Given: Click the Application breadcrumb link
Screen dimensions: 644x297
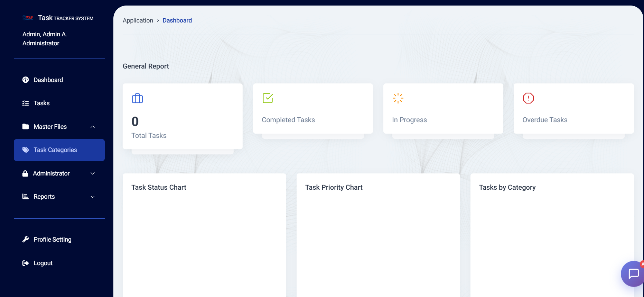Looking at the screenshot, I should [138, 20].
